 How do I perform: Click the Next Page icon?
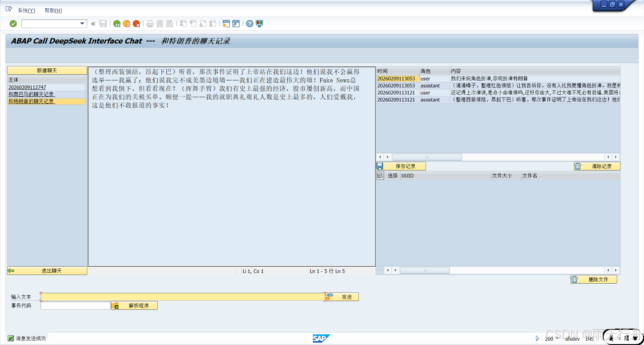point(203,24)
